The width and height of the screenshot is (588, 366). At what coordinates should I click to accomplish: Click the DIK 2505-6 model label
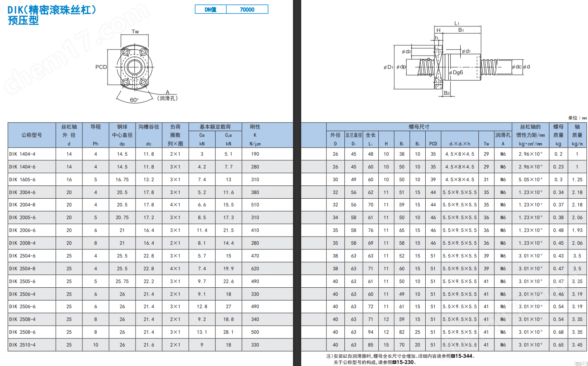click(x=22, y=282)
